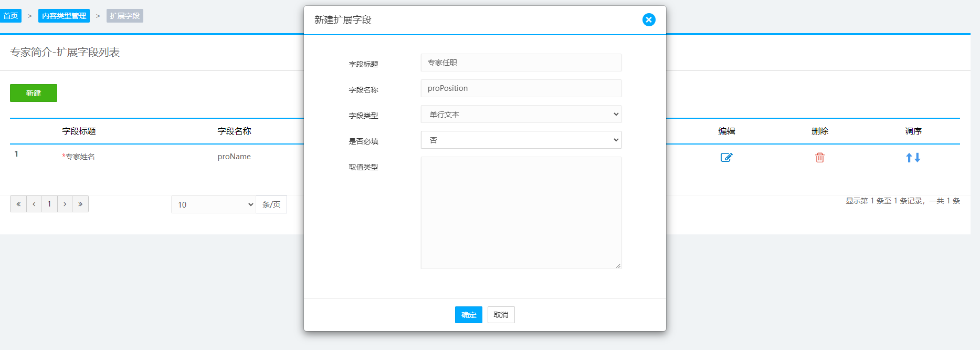Open 内容类型管理 breadcrumb
The height and width of the screenshot is (350, 980).
(x=64, y=16)
